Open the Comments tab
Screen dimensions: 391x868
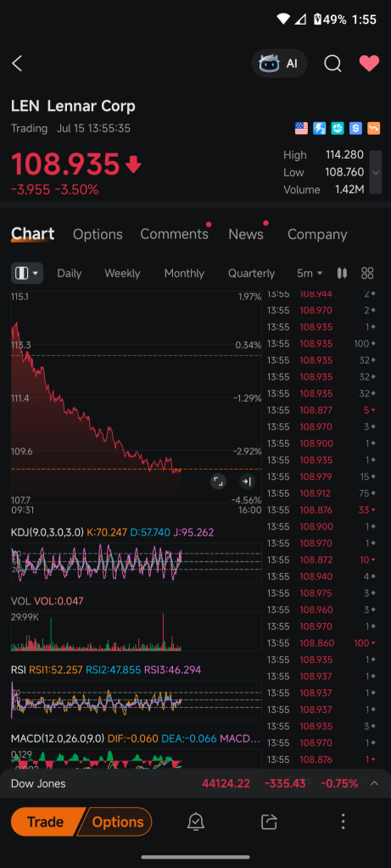click(x=174, y=234)
